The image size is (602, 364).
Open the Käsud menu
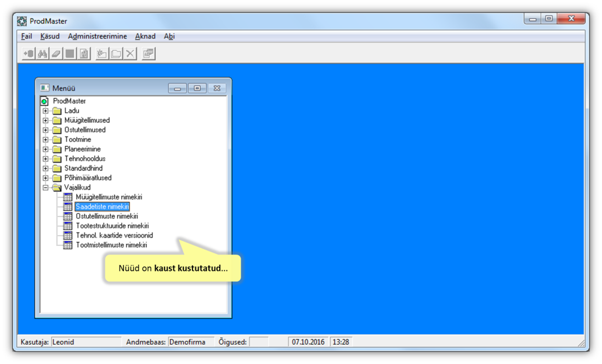(x=49, y=36)
